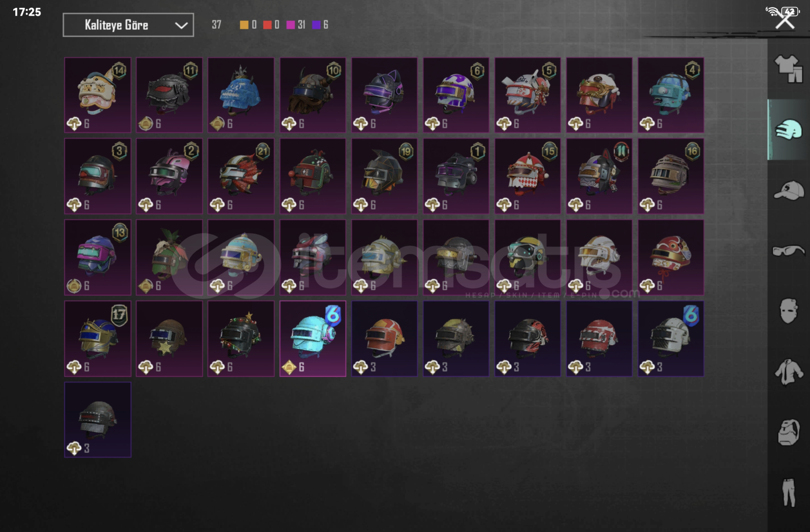Choose the last helmet in the bottom row
The width and height of the screenshot is (810, 532).
tap(98, 420)
